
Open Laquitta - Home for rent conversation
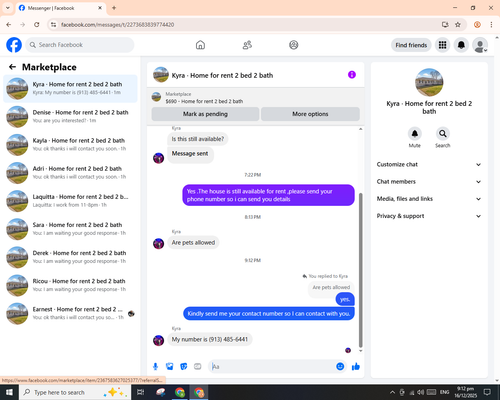tap(70, 201)
